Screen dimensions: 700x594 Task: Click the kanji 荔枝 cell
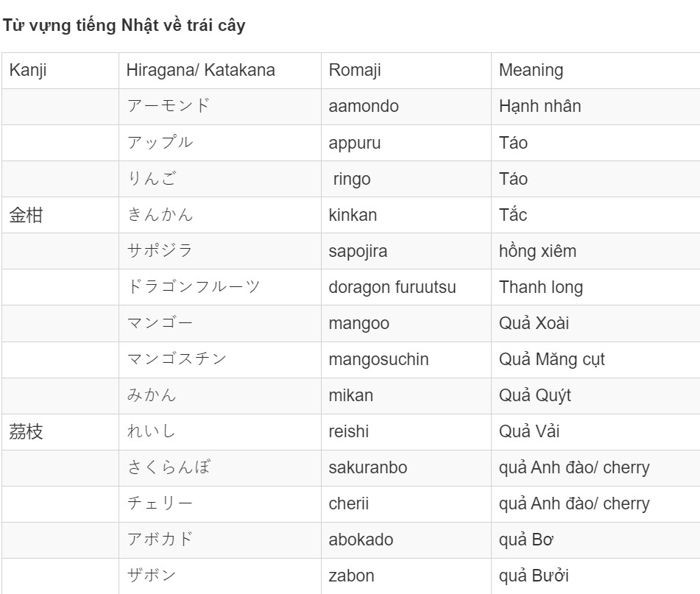60,431
